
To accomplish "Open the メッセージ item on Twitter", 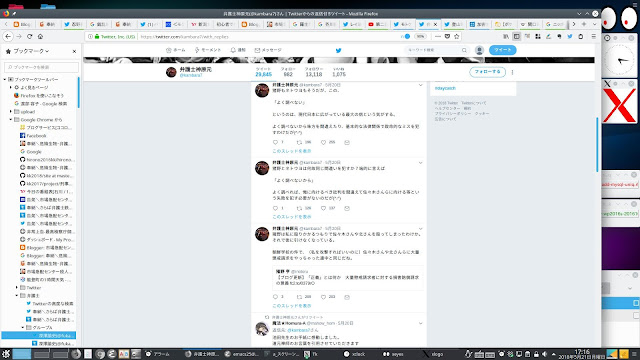I will (x=268, y=50).
